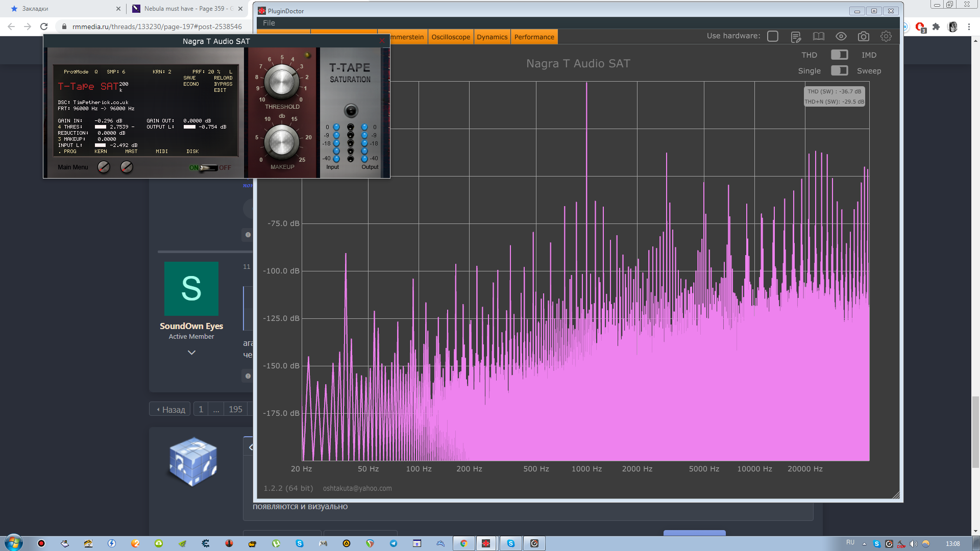The width and height of the screenshot is (980, 551).
Task: Enable the Use hardware checkbox
Action: [773, 36]
